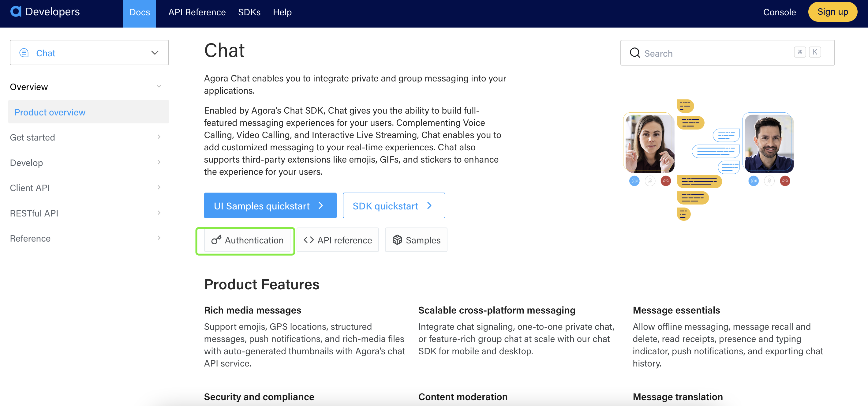Open the SDK quickstart link
The width and height of the screenshot is (868, 406).
click(x=393, y=206)
